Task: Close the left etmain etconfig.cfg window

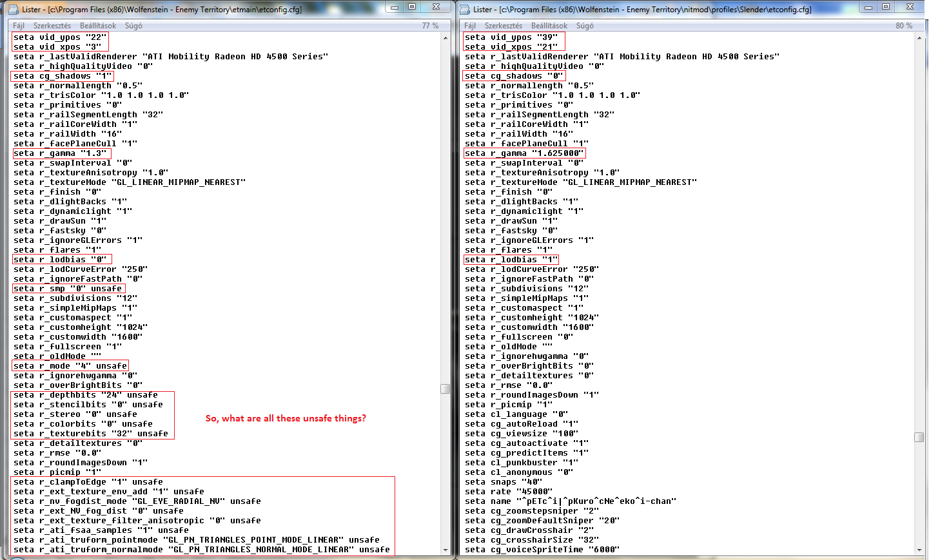Action: pyautogui.click(x=436, y=7)
